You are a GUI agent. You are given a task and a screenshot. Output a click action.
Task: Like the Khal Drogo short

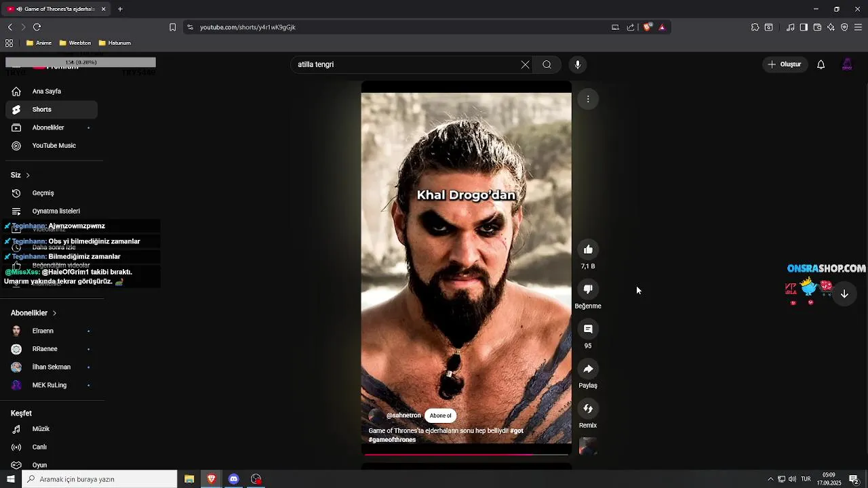pos(588,249)
